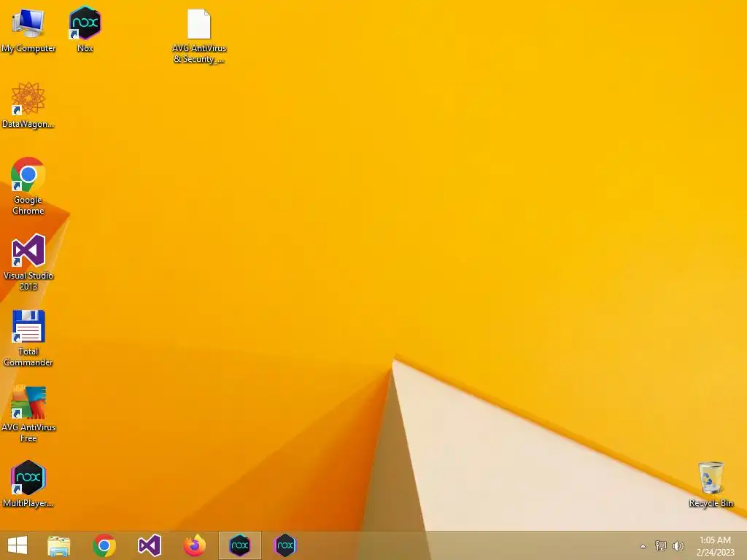Switch to the active Nox taskbar window

click(x=239, y=545)
